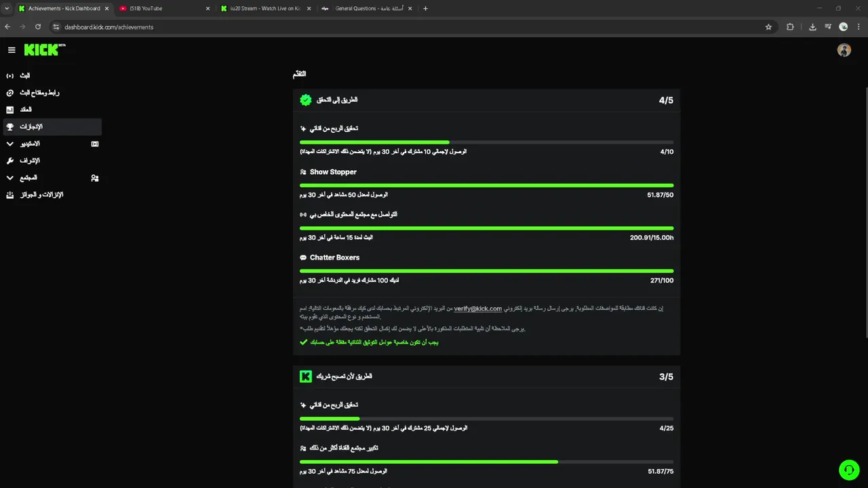
Task: Bookmark this page with the star icon
Action: pyautogui.click(x=768, y=27)
